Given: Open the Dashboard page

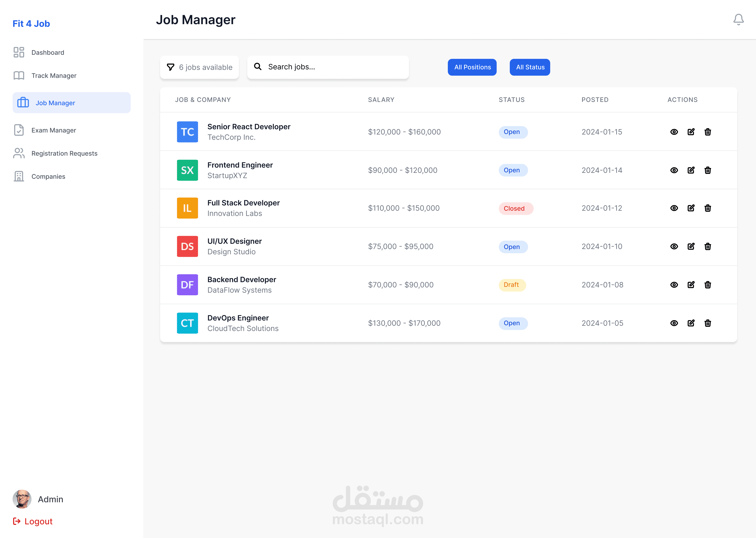Looking at the screenshot, I should [48, 52].
